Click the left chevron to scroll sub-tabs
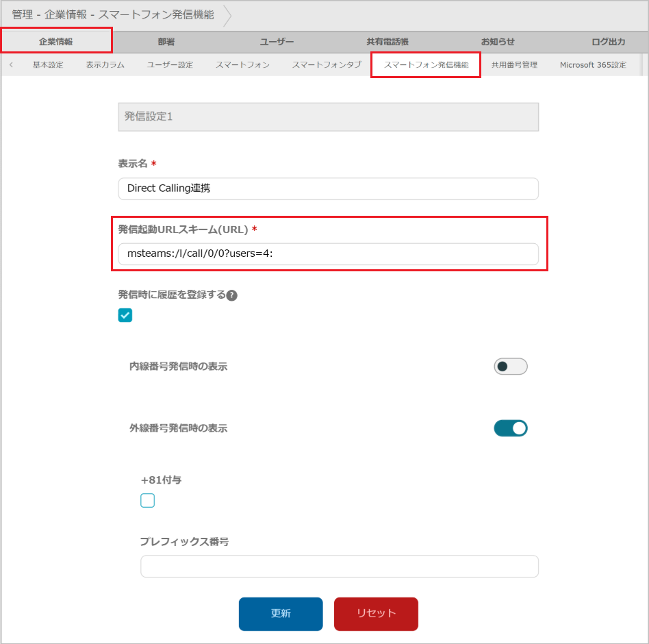649x644 pixels. 11,64
